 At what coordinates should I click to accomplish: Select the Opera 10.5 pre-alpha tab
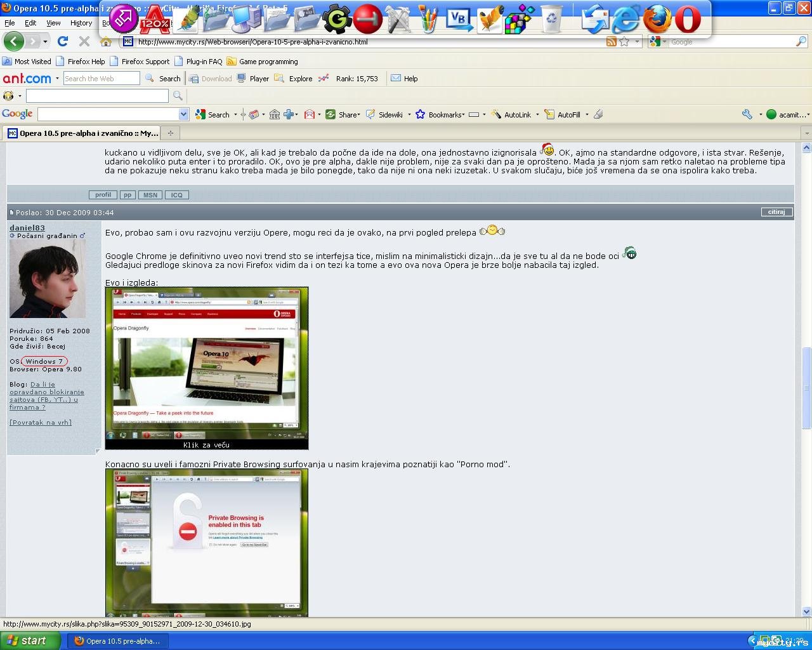(82, 133)
